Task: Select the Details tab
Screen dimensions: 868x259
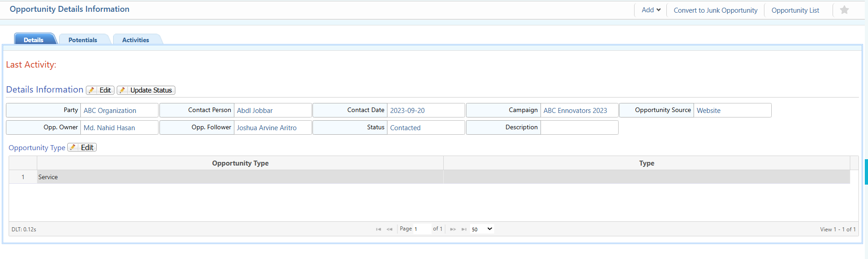Action: [34, 40]
